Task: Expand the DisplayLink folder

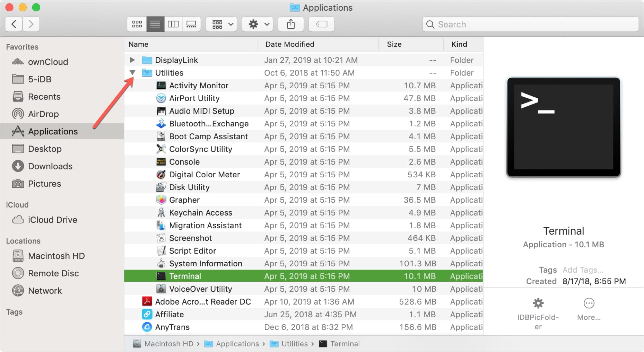Action: pyautogui.click(x=132, y=60)
